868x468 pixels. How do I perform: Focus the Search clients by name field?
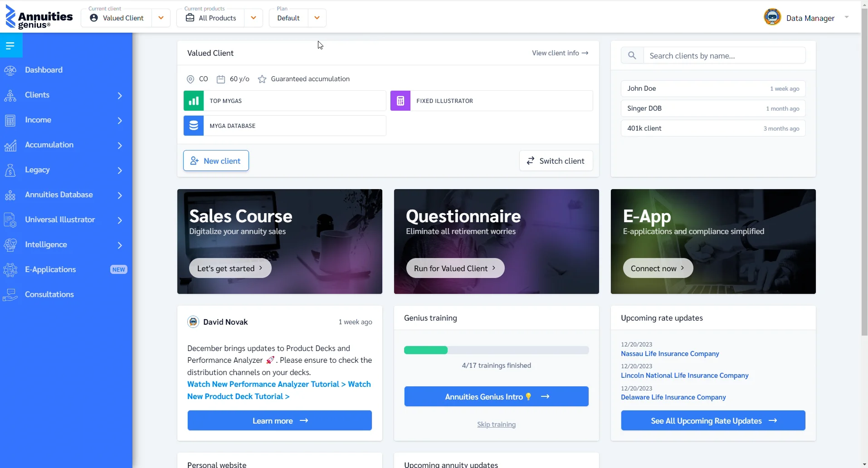point(724,55)
